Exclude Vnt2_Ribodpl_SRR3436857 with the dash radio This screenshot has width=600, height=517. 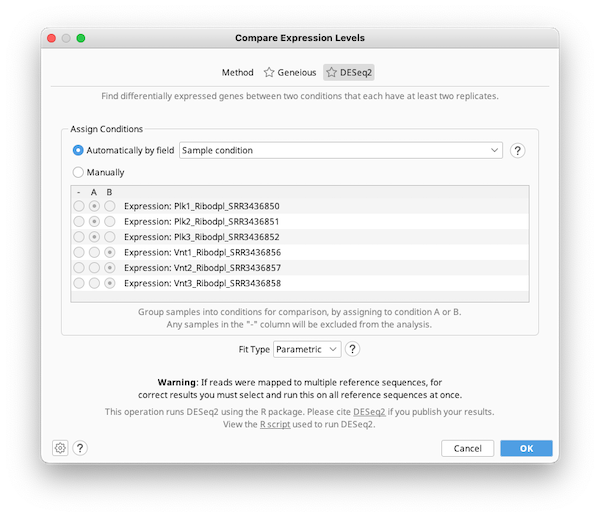point(79,268)
